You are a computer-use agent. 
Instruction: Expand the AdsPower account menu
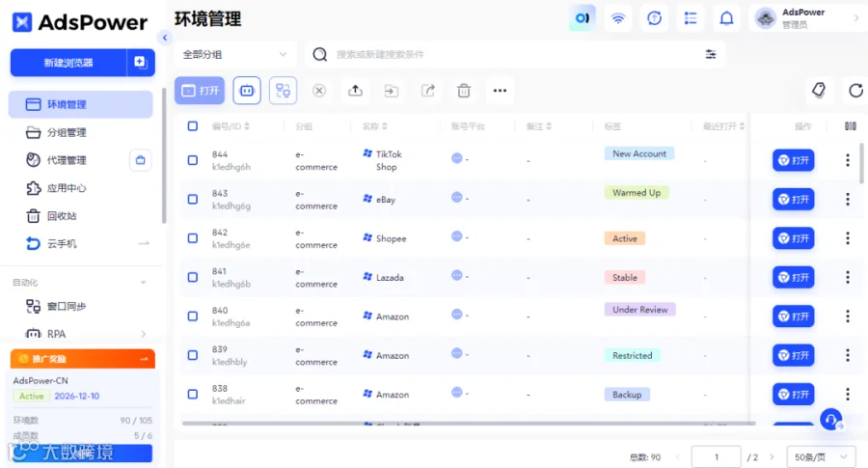click(856, 18)
